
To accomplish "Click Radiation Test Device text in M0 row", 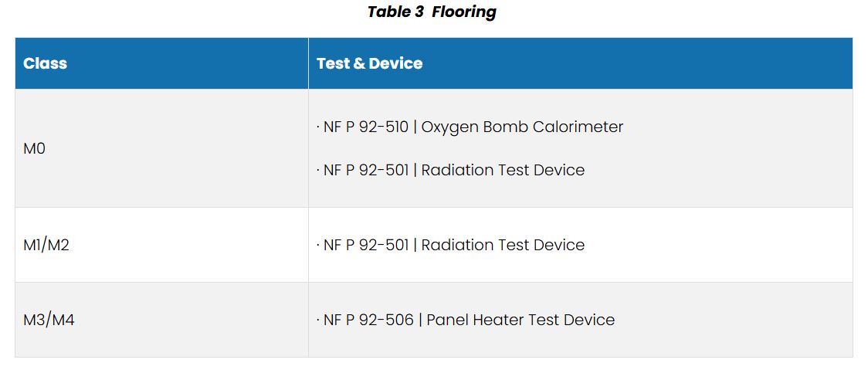I will pos(503,170).
